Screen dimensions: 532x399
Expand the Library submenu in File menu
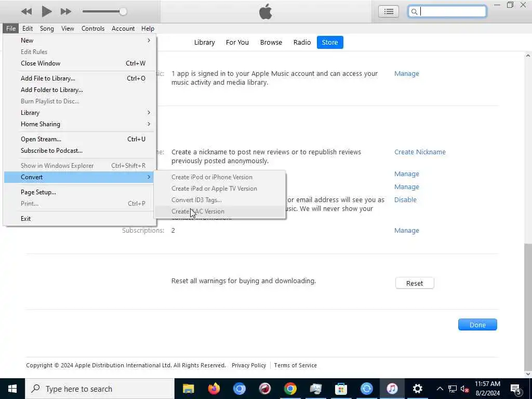tap(80, 113)
